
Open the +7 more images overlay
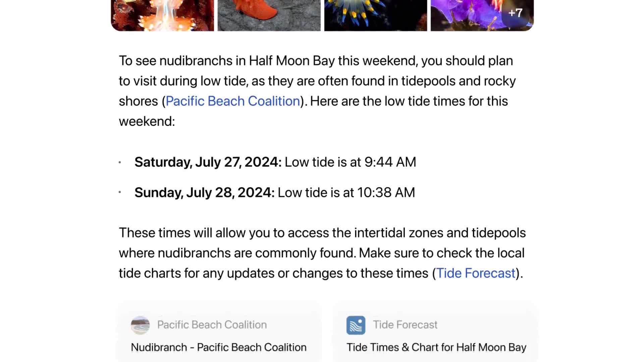(x=515, y=13)
